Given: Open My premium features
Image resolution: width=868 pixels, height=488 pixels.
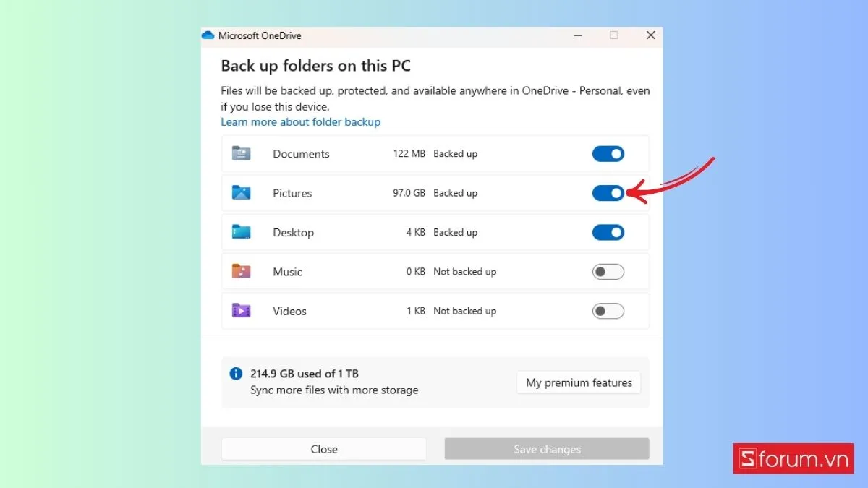Looking at the screenshot, I should tap(579, 382).
